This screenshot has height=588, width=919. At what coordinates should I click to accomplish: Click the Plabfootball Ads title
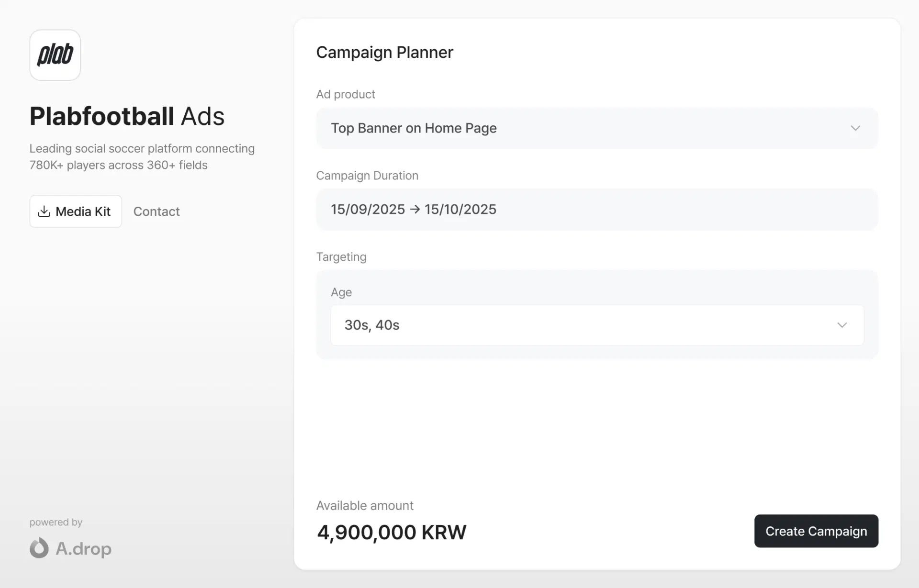click(127, 116)
